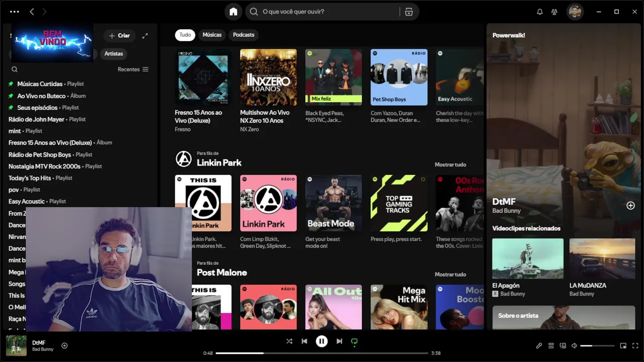Toggle shuffle playback

click(289, 341)
